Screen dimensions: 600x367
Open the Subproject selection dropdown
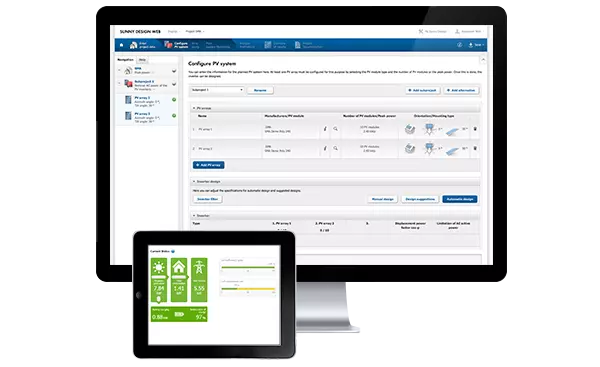point(217,90)
